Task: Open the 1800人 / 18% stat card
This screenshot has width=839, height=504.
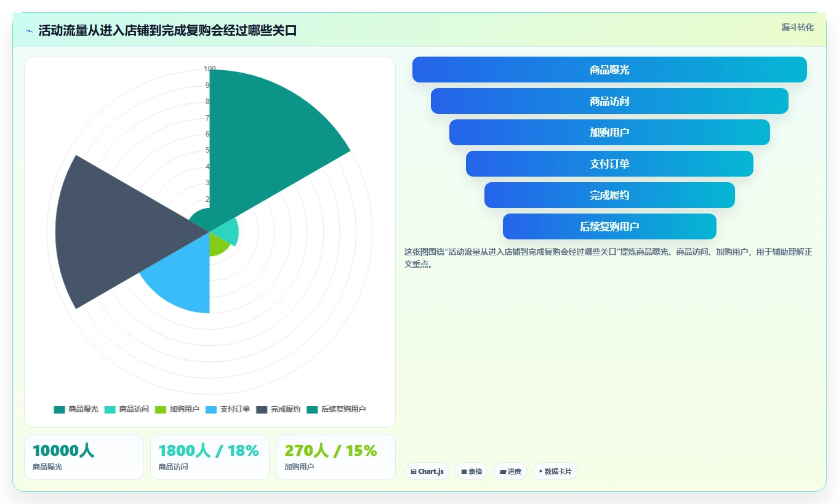Action: click(x=210, y=457)
